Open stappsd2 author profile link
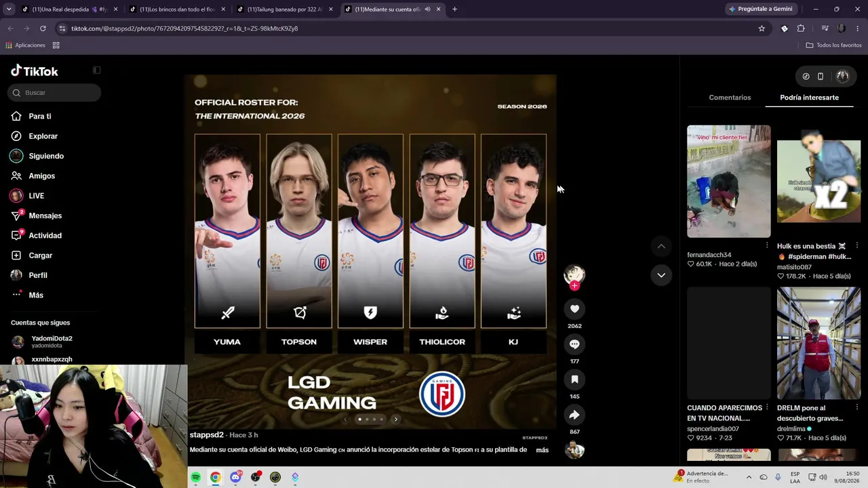 coord(206,435)
